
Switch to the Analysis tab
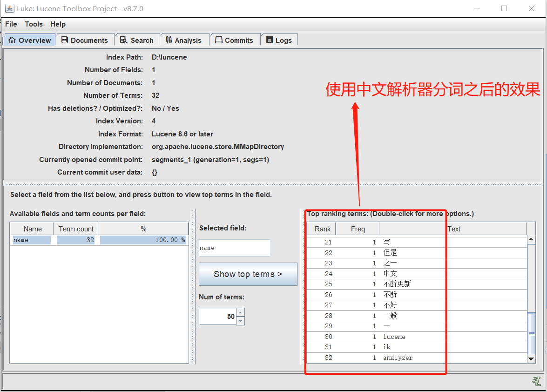(x=184, y=40)
